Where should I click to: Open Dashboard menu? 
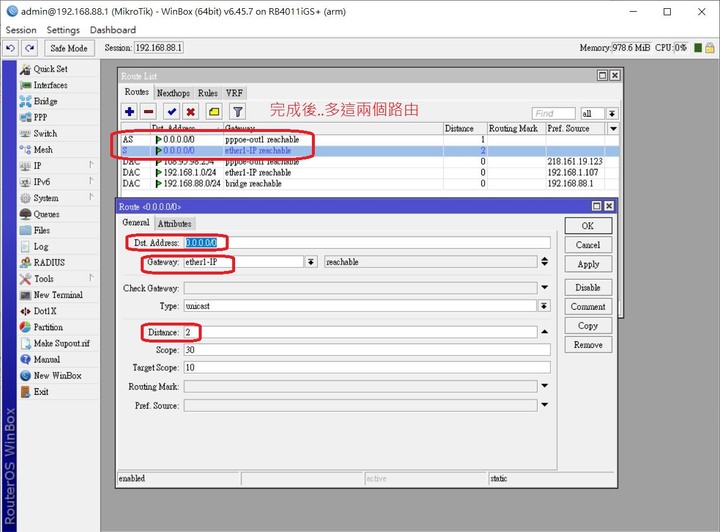[113, 30]
